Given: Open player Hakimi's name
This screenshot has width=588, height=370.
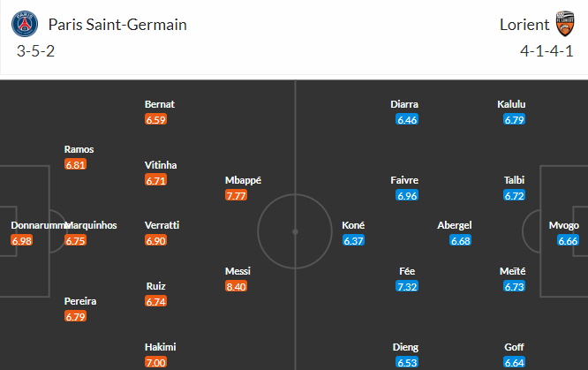Looking at the screenshot, I should click(x=161, y=347).
